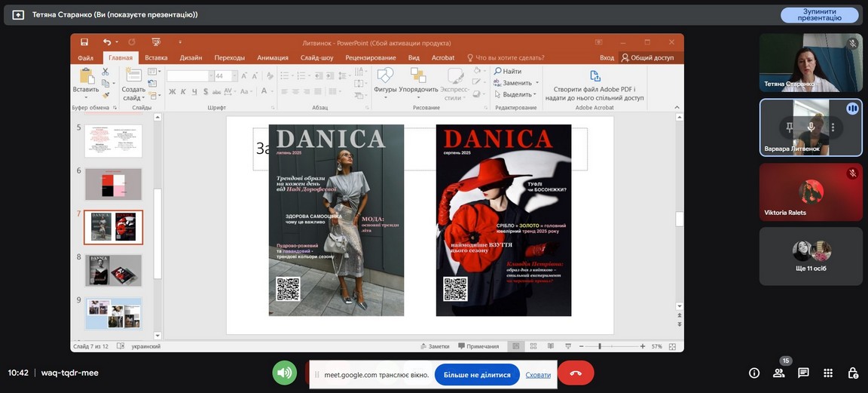868x393 pixels.
Task: Align text to the right
Action: (307, 91)
